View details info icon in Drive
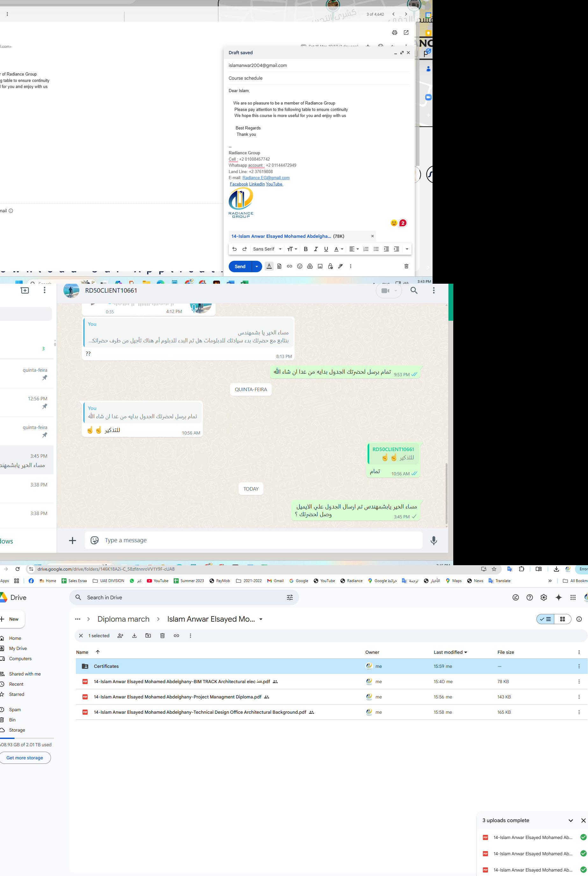The width and height of the screenshot is (588, 876). [579, 619]
